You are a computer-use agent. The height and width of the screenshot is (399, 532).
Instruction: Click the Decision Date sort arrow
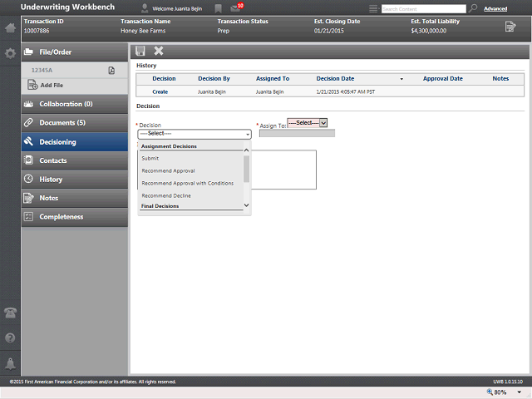[401, 79]
